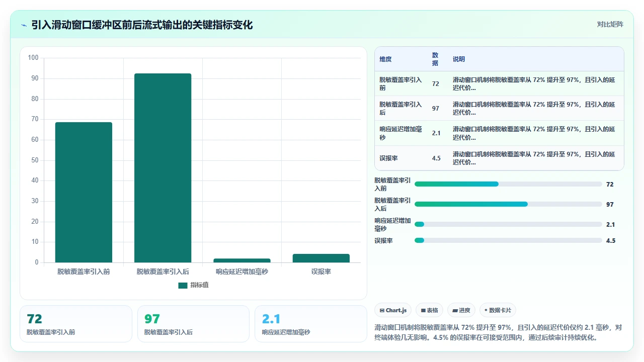Click the 对比矩阵 label at top right
This screenshot has height=362, width=644.
[x=610, y=24]
